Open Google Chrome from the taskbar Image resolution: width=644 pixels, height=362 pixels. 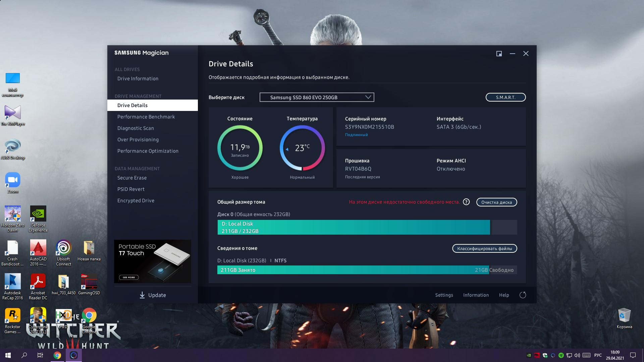pyautogui.click(x=57, y=355)
